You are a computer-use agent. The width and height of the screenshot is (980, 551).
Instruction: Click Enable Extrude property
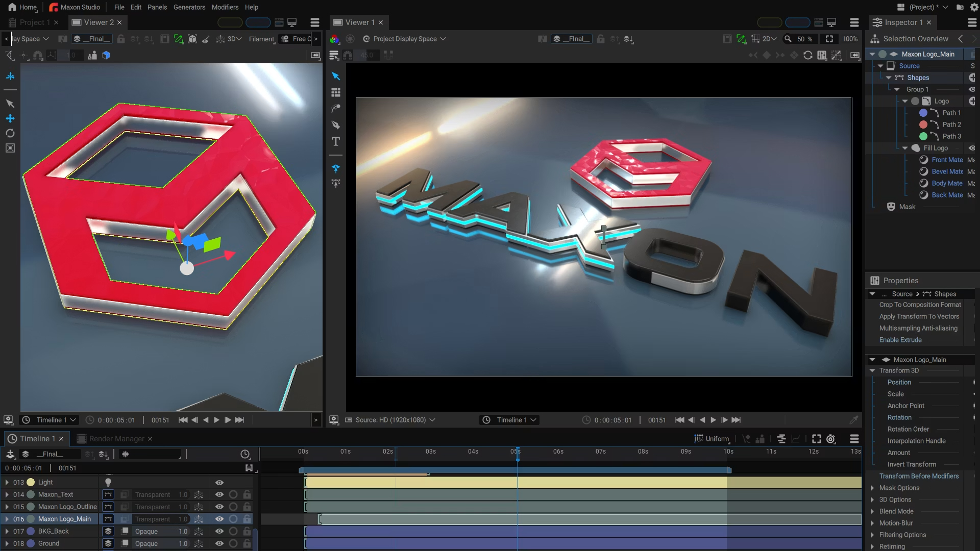coord(900,340)
